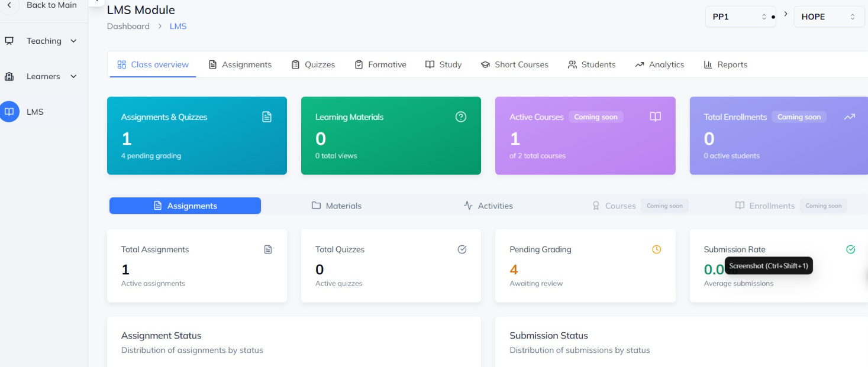Click the Teaching monitor icon in sidebar

(x=8, y=40)
